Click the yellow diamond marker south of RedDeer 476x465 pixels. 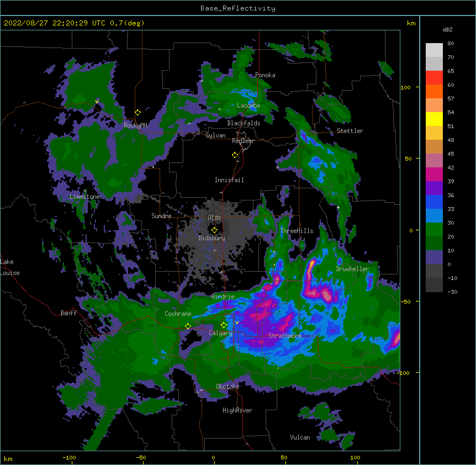235,155
